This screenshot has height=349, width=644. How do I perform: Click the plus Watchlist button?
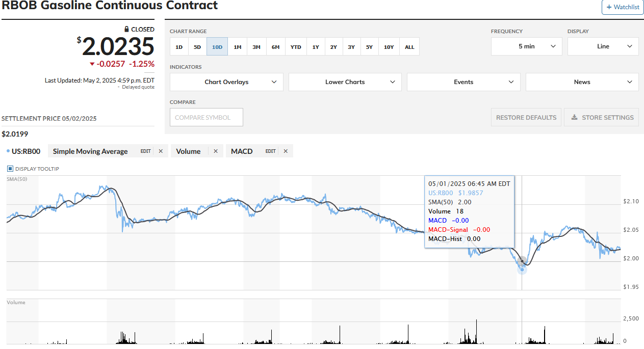(623, 7)
